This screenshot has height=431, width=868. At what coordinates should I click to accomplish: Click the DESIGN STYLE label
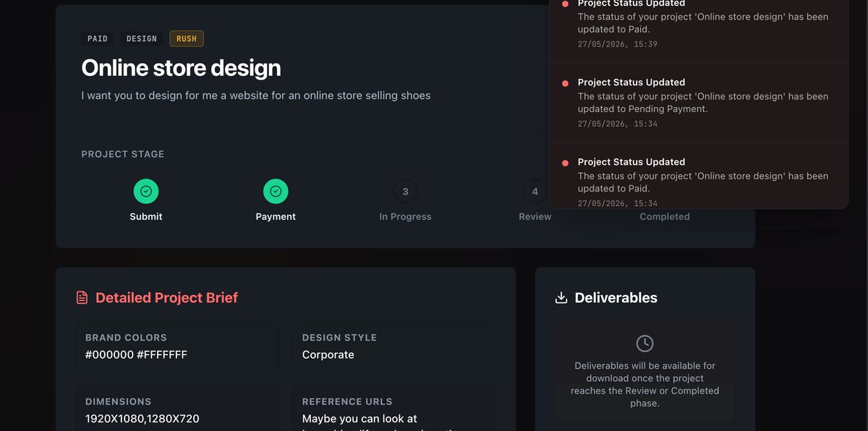coord(339,338)
